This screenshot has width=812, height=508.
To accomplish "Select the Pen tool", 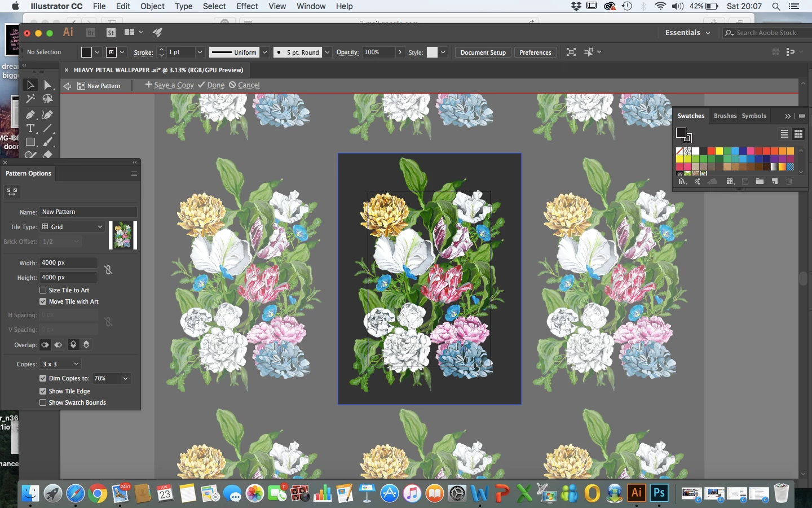I will (x=30, y=114).
